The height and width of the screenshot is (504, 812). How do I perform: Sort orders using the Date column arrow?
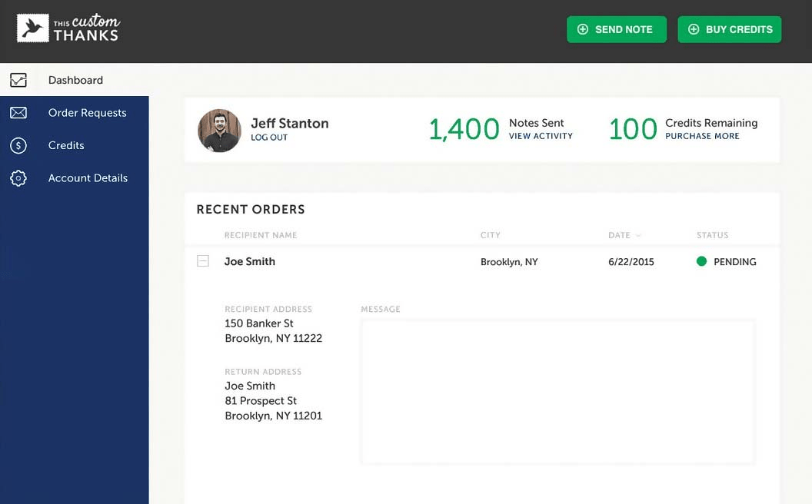(638, 235)
